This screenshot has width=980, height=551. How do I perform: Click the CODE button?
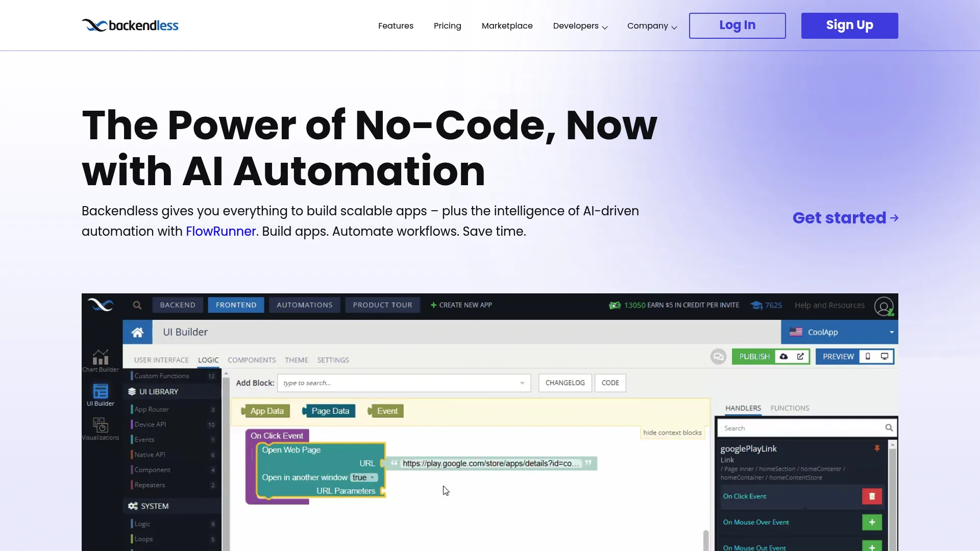610,383
